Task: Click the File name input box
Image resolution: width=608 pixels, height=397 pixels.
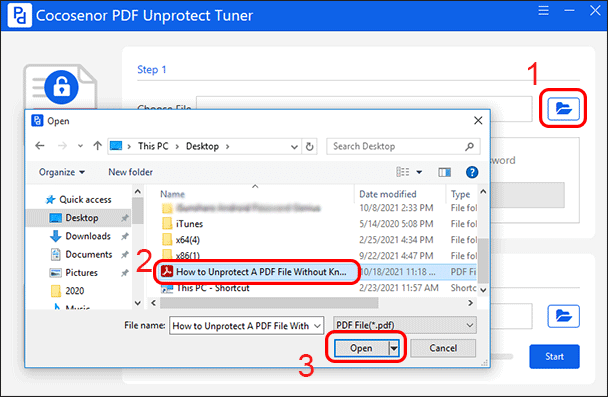Action: [241, 326]
